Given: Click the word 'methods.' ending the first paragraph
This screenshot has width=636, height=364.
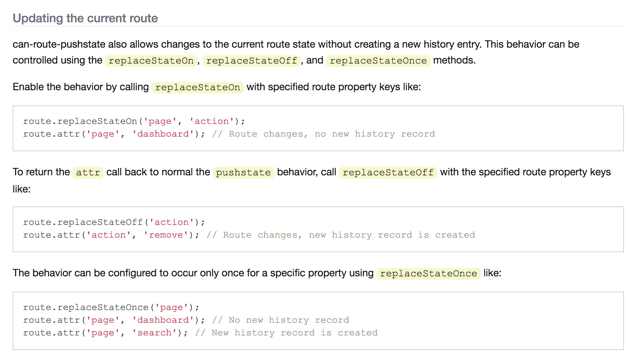Looking at the screenshot, I should coord(454,60).
